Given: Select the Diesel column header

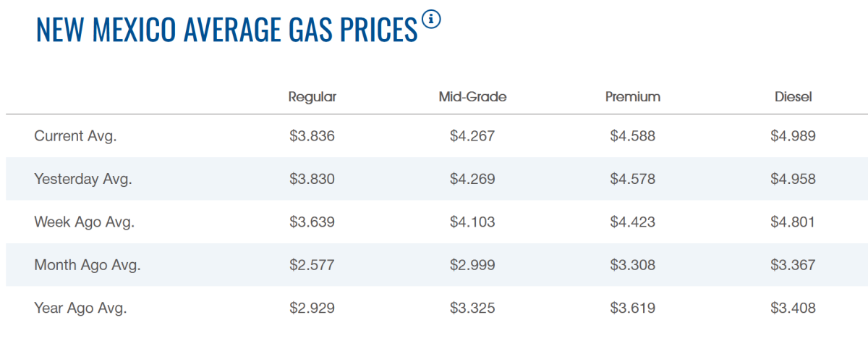Looking at the screenshot, I should [x=793, y=97].
